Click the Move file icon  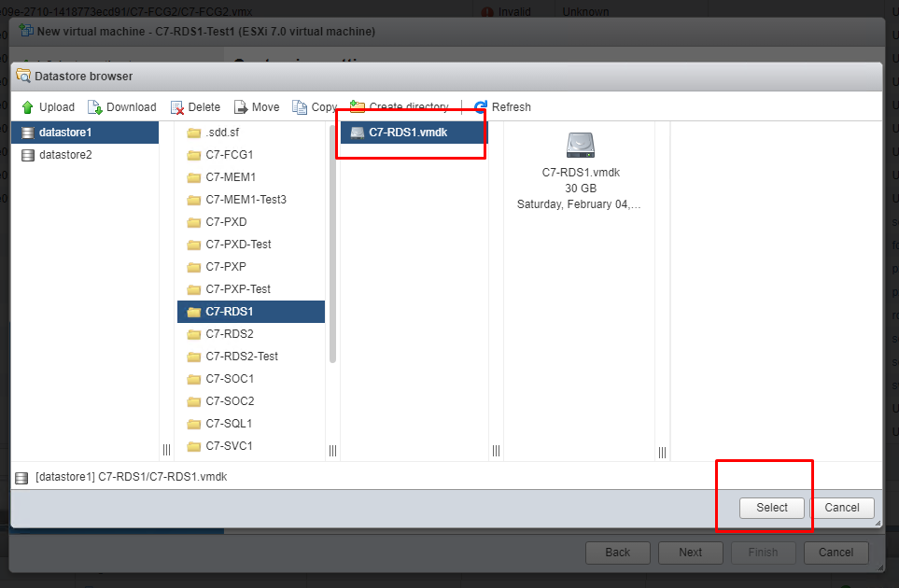click(241, 107)
